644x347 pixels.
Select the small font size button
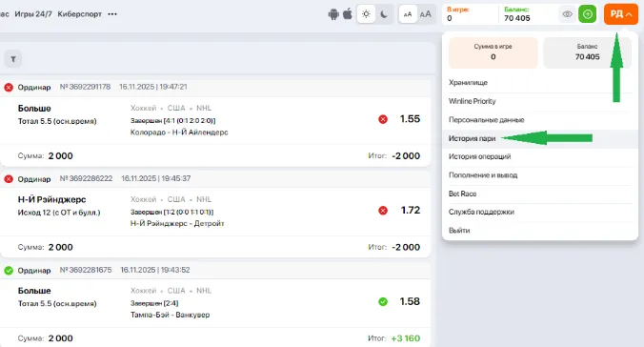408,14
